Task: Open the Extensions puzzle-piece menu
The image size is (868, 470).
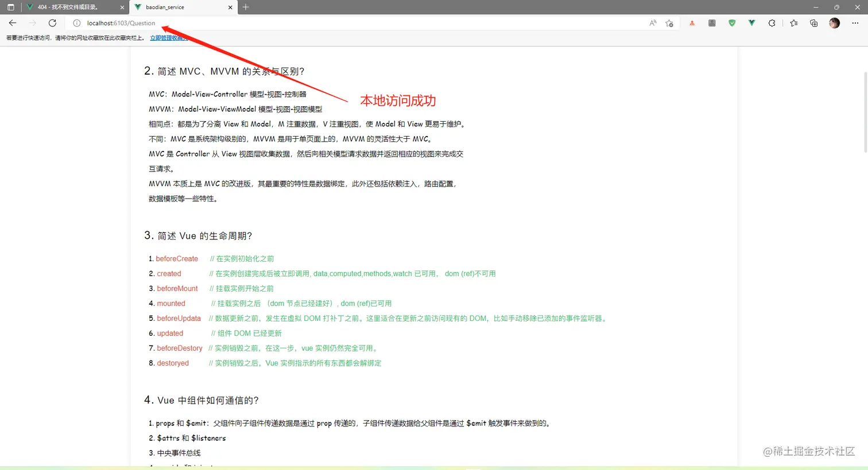Action: (773, 23)
